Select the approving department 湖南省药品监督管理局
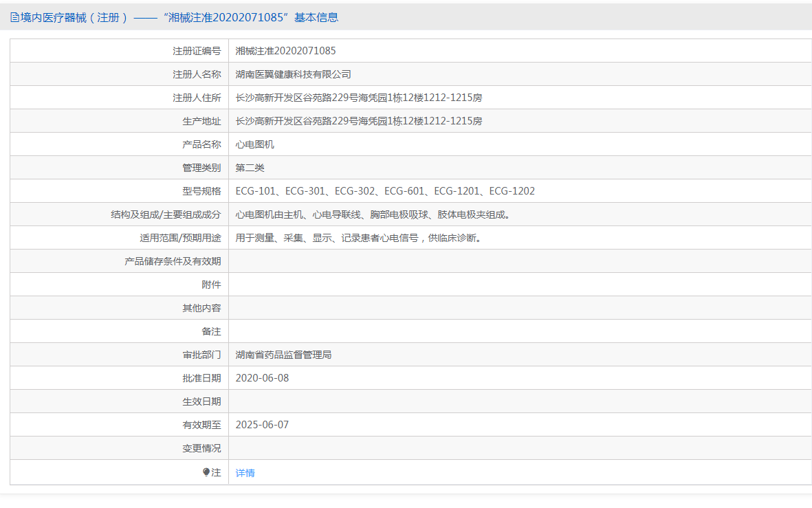This screenshot has width=812, height=508. tap(283, 355)
